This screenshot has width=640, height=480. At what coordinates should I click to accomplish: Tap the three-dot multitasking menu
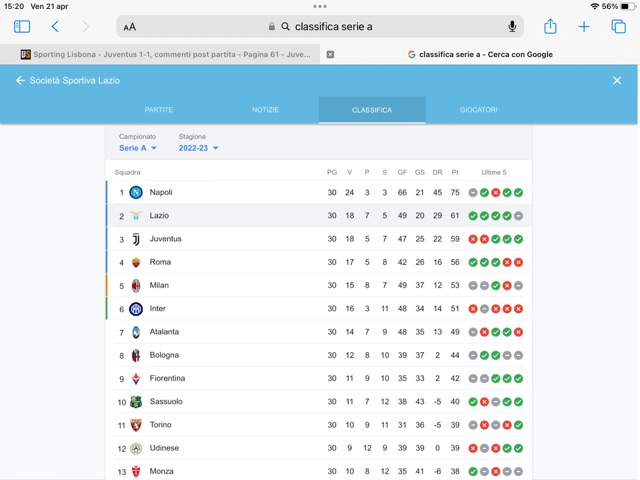(x=320, y=6)
